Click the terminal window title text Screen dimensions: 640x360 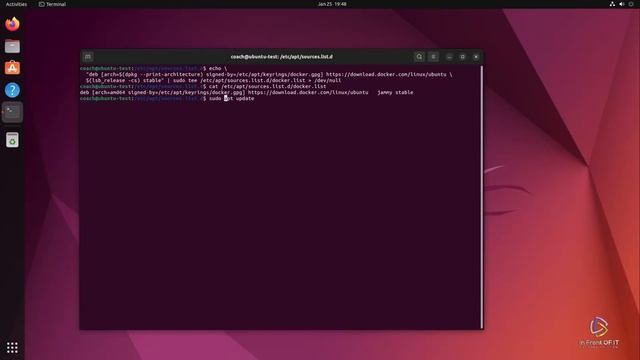282,57
